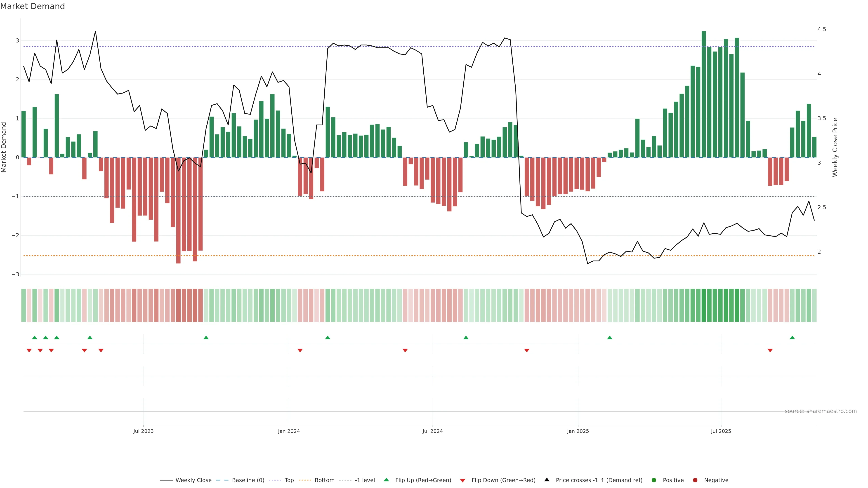This screenshot has width=868, height=488.
Task: Click the Market Demand chart title
Action: 32,6
